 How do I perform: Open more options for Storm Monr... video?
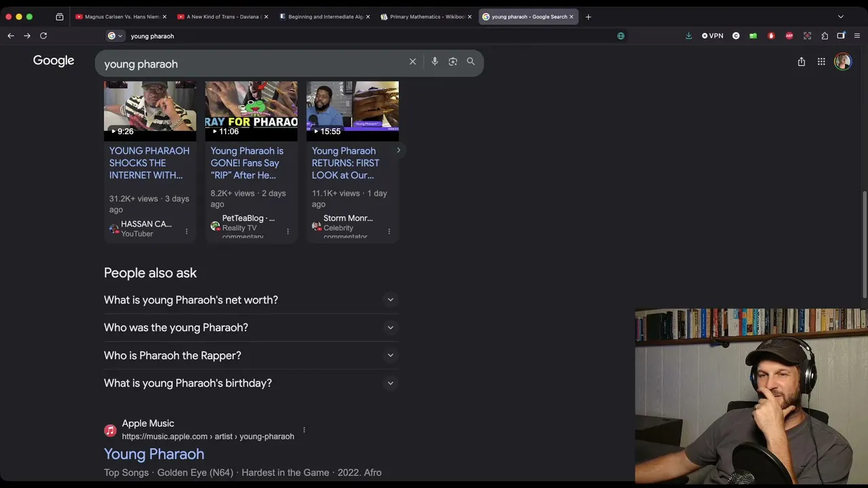389,232
